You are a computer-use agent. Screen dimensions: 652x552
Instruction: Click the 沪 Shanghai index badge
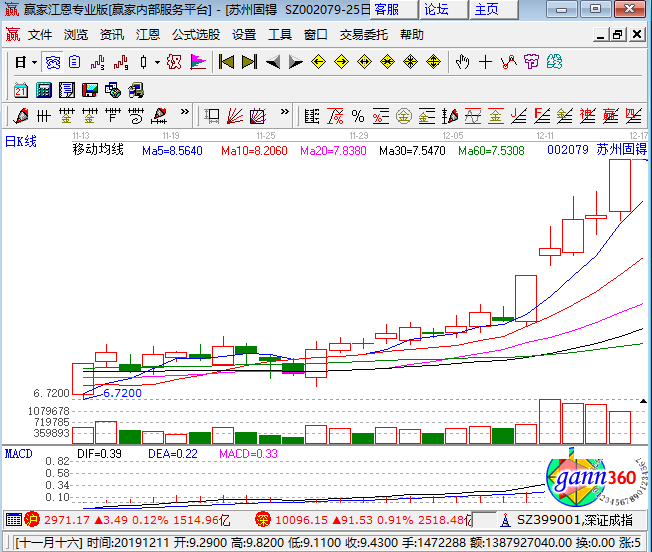pos(32,520)
